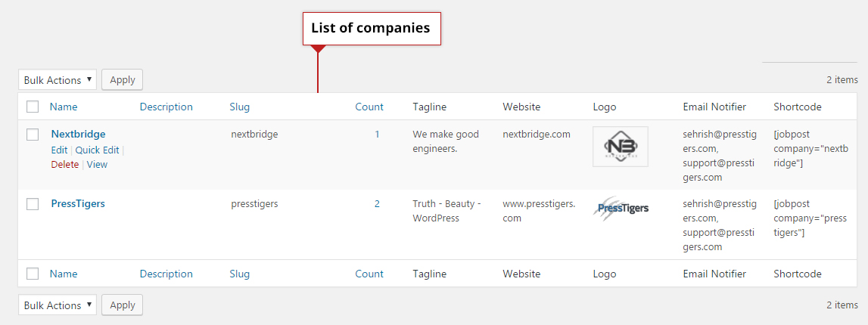Viewport: 868px width, 325px height.
Task: Click the website "nextbridge.com"
Action: point(537,134)
